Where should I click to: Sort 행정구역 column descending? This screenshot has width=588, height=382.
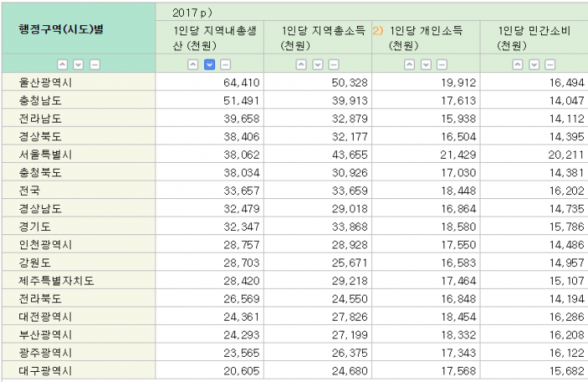tap(78, 65)
